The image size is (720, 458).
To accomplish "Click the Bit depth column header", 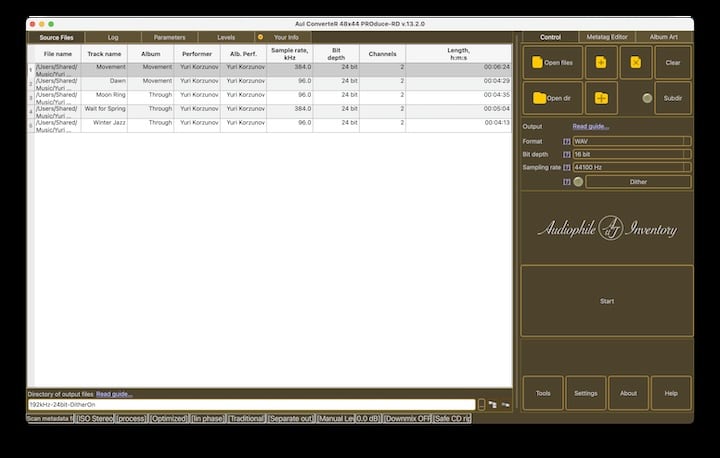I will [336, 54].
